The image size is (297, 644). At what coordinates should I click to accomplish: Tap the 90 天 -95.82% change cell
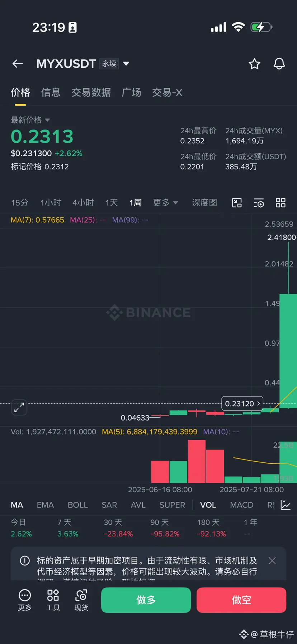tap(165, 528)
